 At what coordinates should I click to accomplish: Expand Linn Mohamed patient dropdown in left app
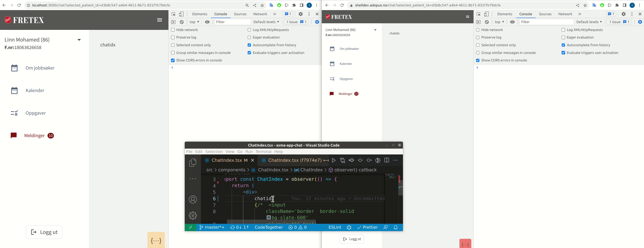pos(79,40)
